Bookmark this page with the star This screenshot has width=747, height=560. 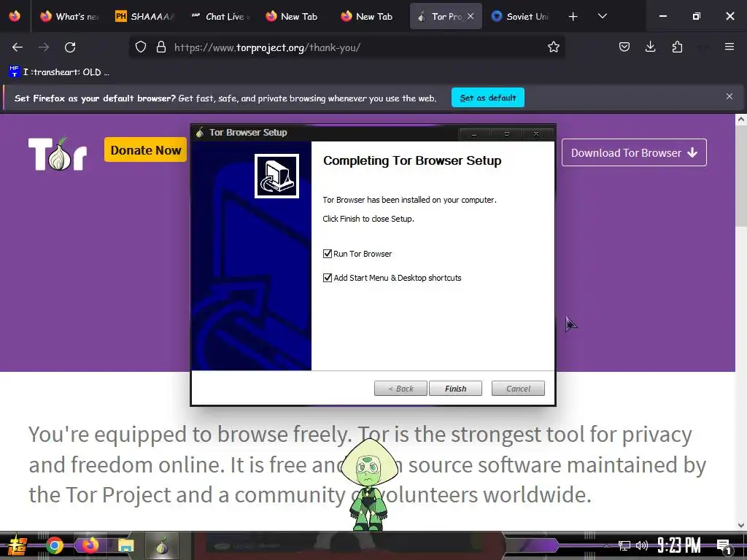(x=553, y=47)
